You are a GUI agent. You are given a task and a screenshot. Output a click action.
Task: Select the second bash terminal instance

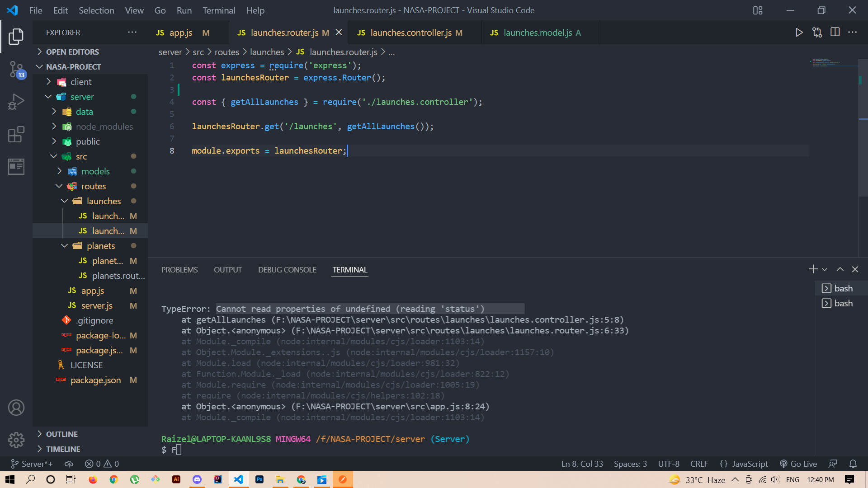pyautogui.click(x=841, y=303)
